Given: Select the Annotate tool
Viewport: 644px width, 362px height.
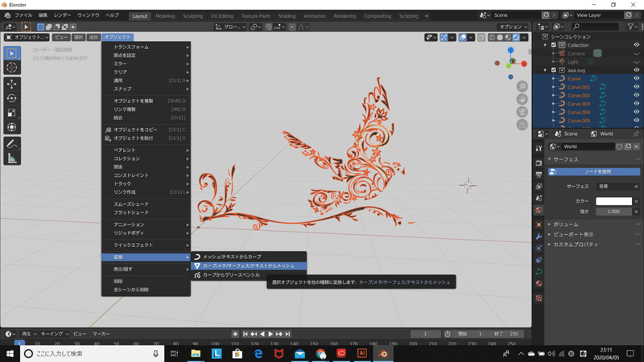Looking at the screenshot, I should pos(11,144).
